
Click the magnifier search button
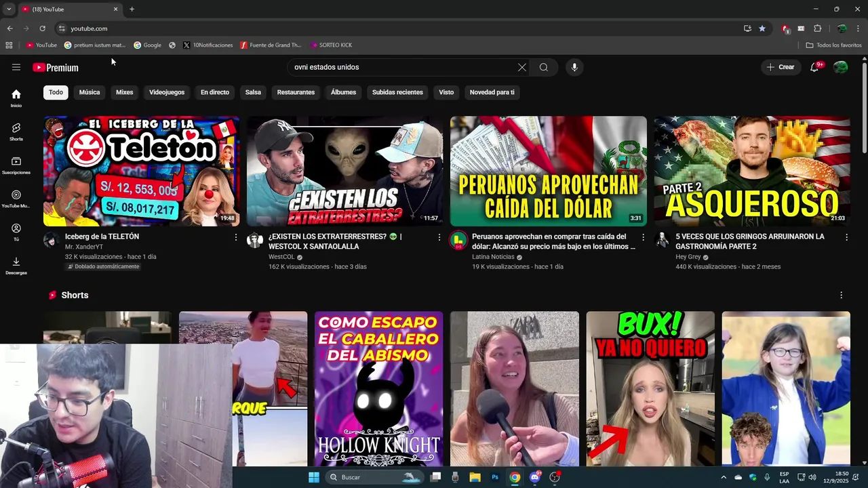click(x=544, y=67)
